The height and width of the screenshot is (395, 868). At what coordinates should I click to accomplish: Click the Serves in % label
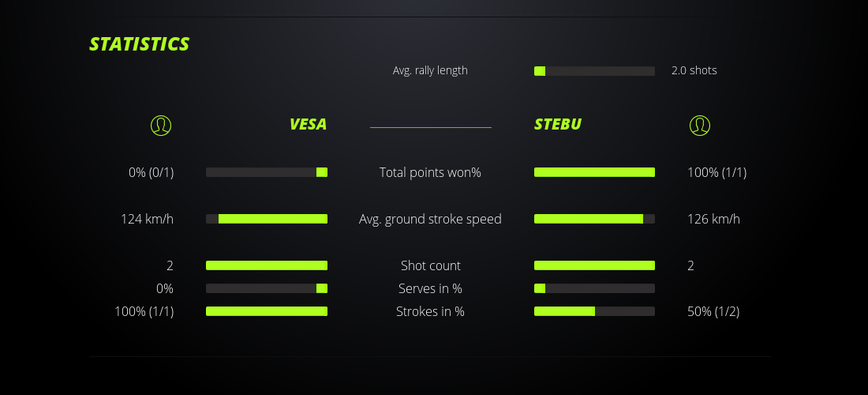point(430,288)
